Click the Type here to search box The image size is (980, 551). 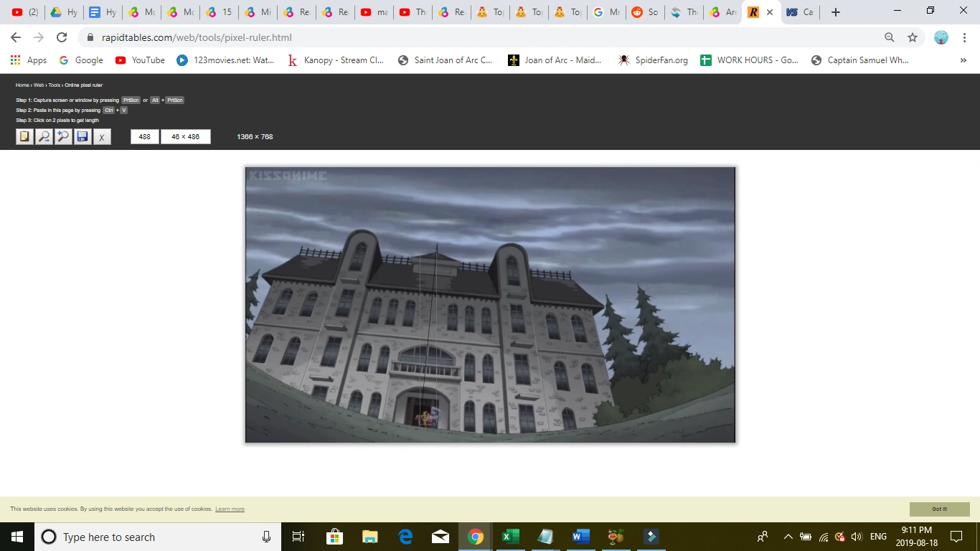158,537
